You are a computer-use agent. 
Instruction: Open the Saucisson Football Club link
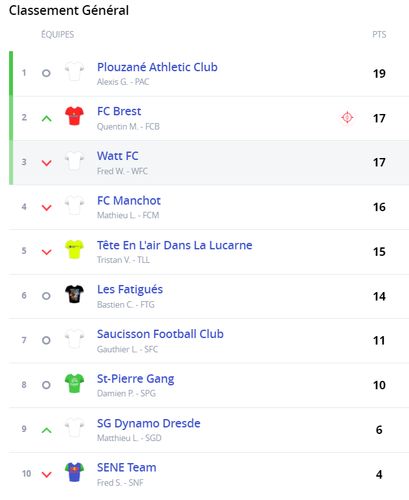160,334
